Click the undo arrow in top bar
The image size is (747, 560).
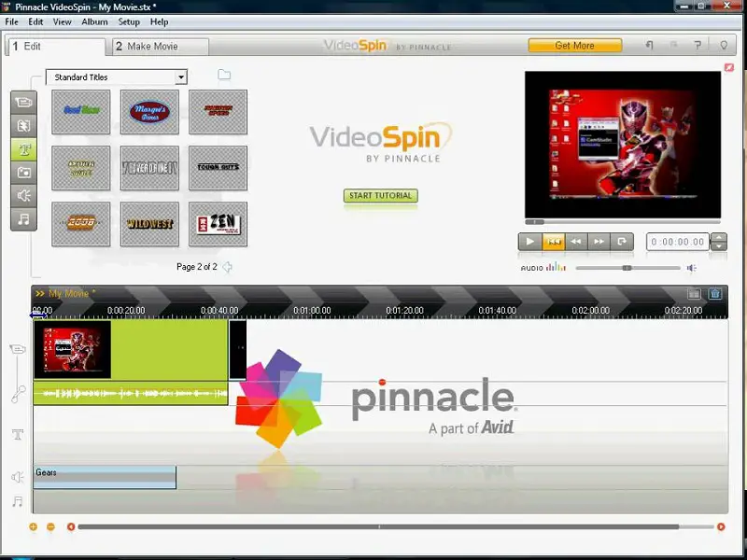pyautogui.click(x=649, y=45)
